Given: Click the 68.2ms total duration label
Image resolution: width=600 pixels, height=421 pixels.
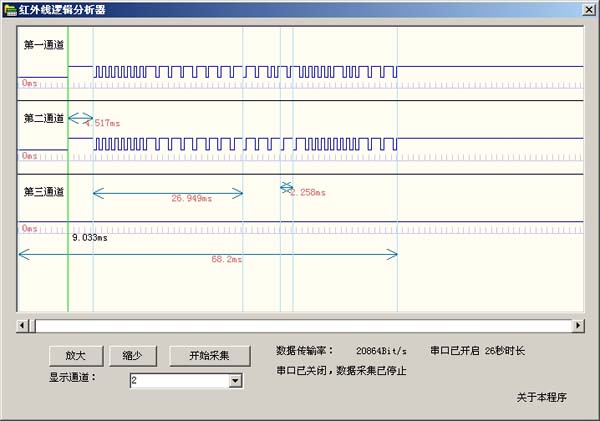Looking at the screenshot, I should (227, 259).
